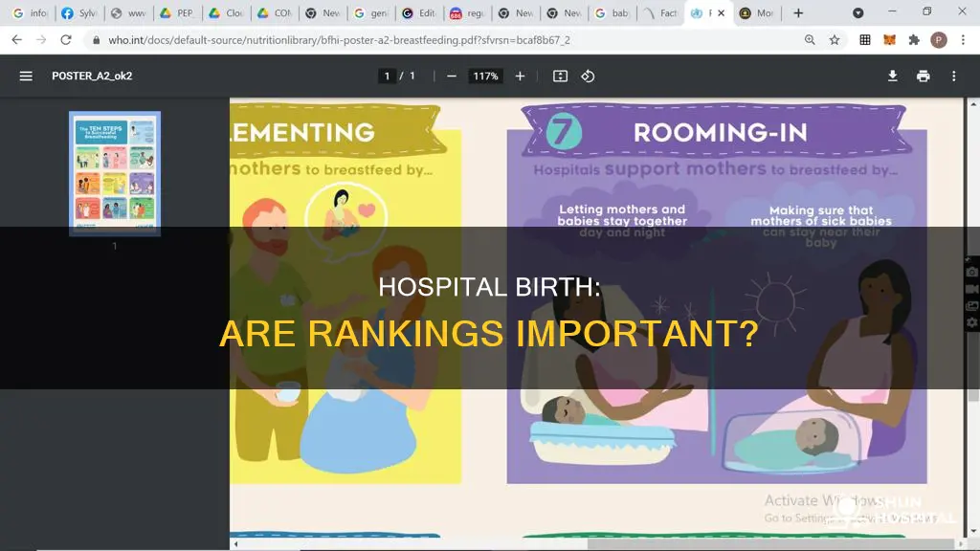This screenshot has width=980, height=551.
Task: Switch to the 'Edit' tab
Action: [x=419, y=13]
